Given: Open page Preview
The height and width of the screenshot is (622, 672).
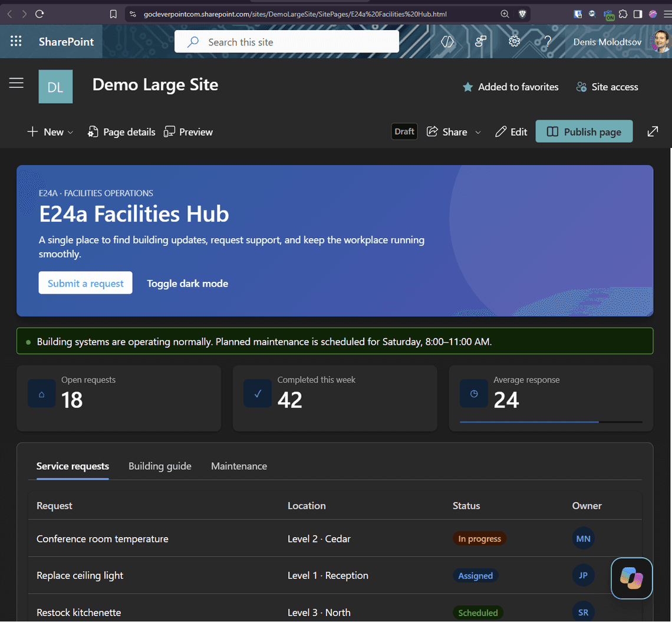Looking at the screenshot, I should (188, 132).
